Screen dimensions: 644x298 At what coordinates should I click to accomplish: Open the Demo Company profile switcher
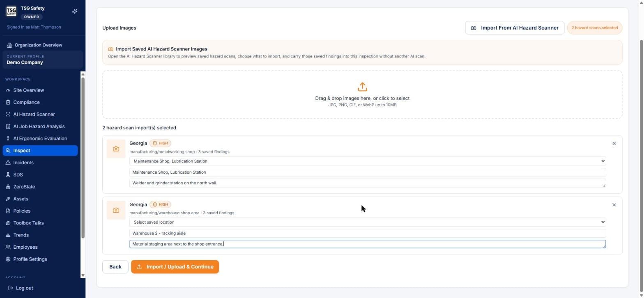point(43,60)
